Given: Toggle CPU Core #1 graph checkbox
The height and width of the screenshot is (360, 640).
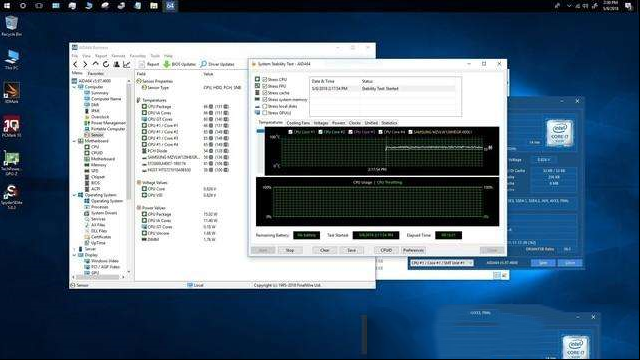Looking at the screenshot, I should click(291, 132).
